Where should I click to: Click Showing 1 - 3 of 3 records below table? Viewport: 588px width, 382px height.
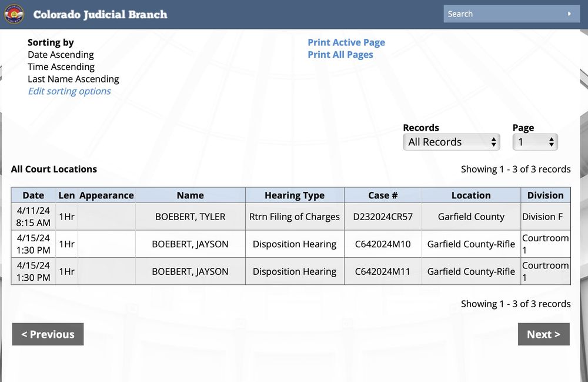point(516,304)
